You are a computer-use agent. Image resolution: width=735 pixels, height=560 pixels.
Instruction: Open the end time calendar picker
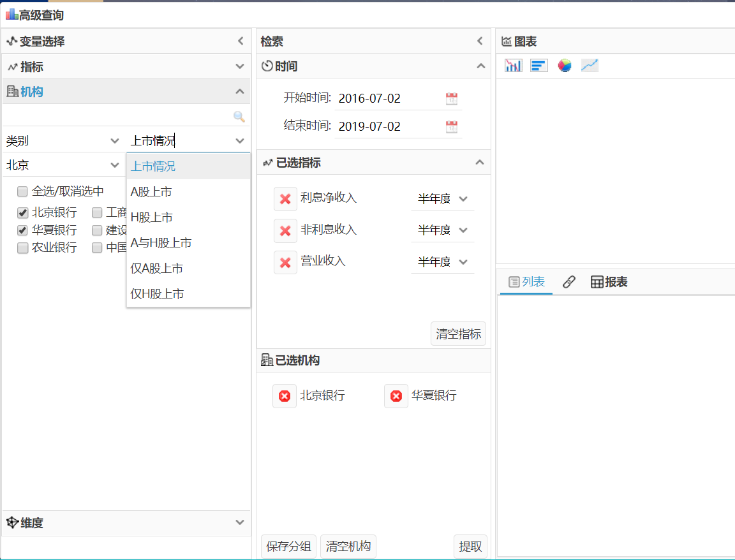point(452,127)
